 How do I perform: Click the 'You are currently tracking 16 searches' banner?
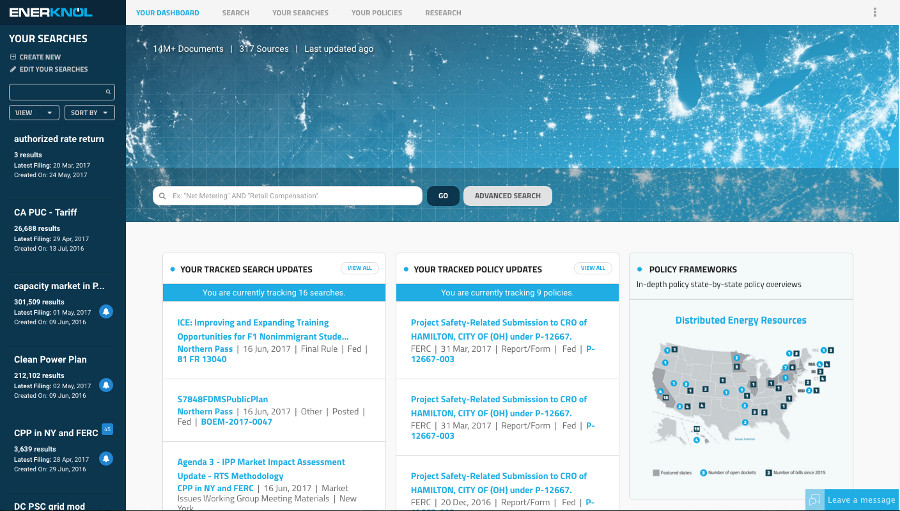coord(274,293)
